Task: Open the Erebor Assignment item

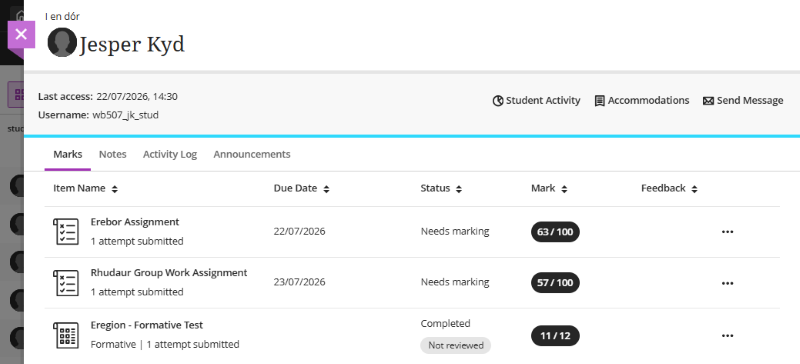Action: point(135,222)
